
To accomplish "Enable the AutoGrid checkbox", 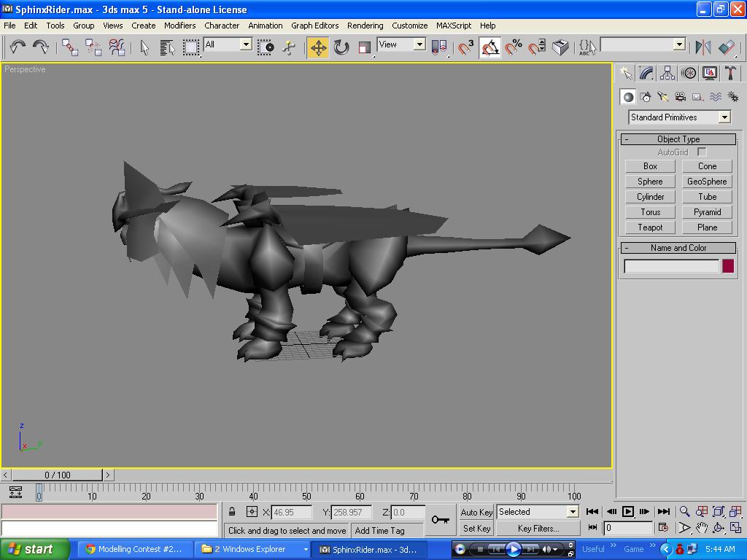I will pos(702,152).
